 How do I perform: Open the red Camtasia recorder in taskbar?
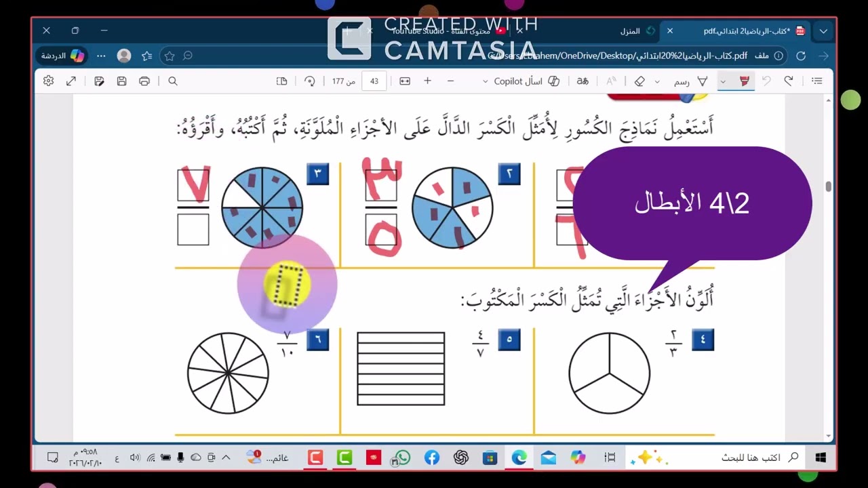(x=315, y=458)
